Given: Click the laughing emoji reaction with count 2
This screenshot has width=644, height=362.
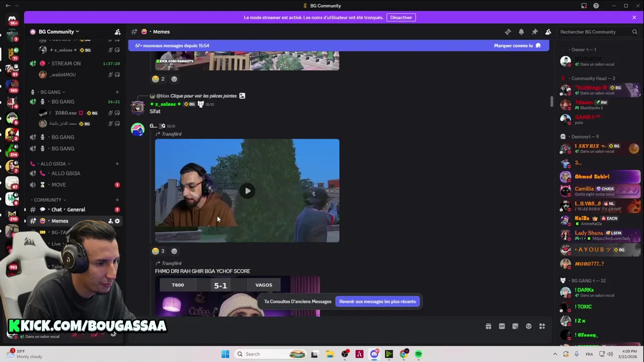Looking at the screenshot, I should [158, 79].
